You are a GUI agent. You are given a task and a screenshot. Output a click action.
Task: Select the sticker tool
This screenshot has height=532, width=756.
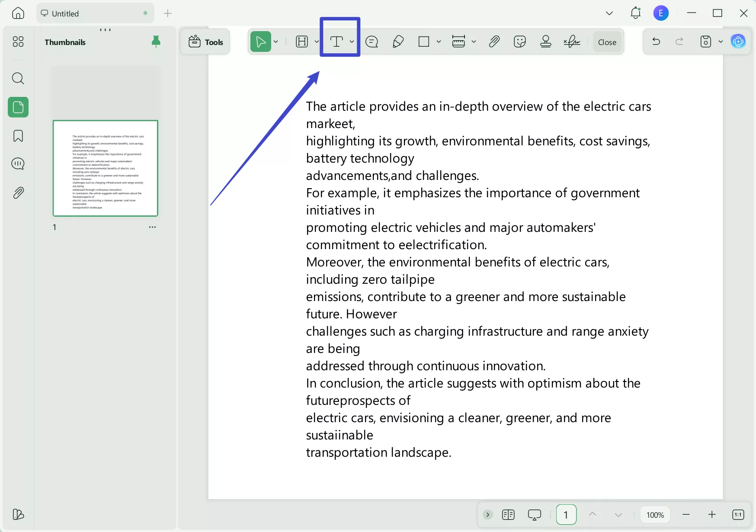point(520,42)
